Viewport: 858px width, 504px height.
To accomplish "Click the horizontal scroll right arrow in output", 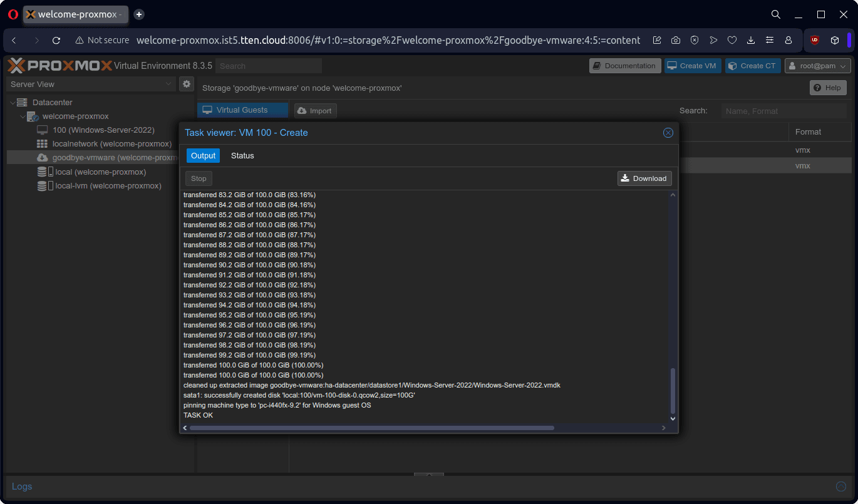I will (x=664, y=428).
